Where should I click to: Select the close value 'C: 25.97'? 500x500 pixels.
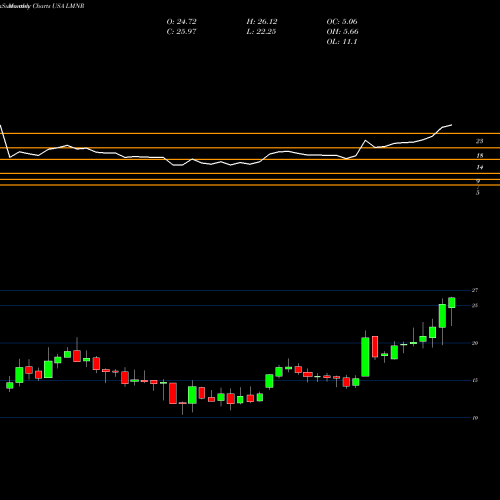[181, 32]
